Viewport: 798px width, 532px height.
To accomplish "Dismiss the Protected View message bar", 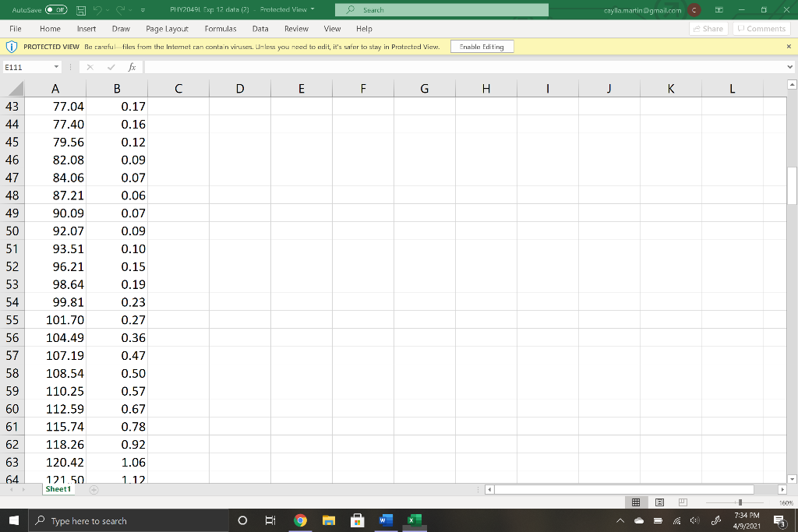I will [789, 47].
